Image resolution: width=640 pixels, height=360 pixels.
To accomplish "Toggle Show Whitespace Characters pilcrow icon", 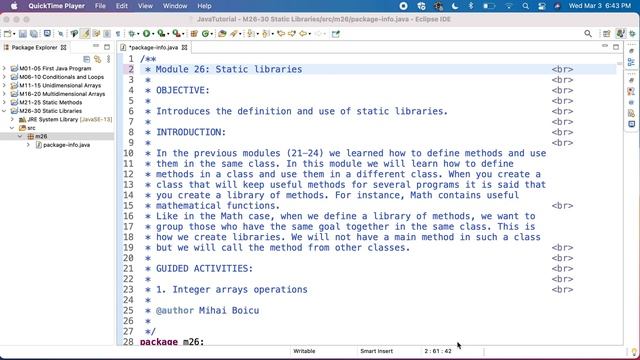I will pos(118,34).
